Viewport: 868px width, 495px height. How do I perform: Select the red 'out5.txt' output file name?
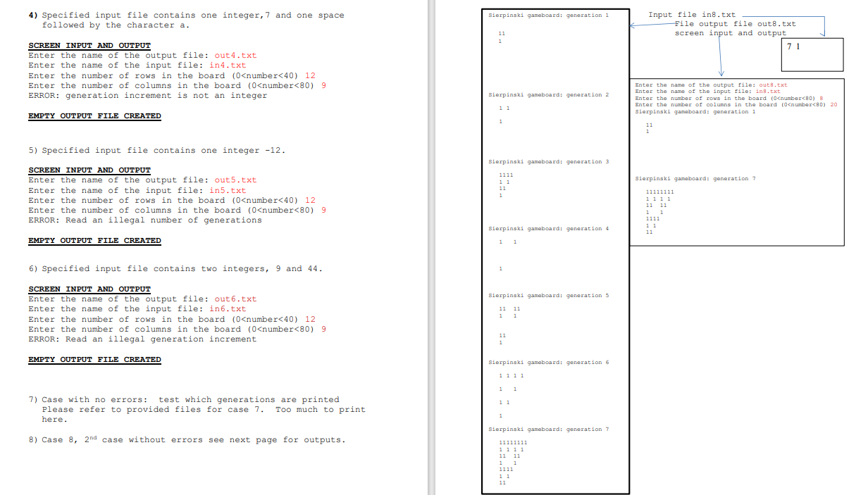pos(235,180)
